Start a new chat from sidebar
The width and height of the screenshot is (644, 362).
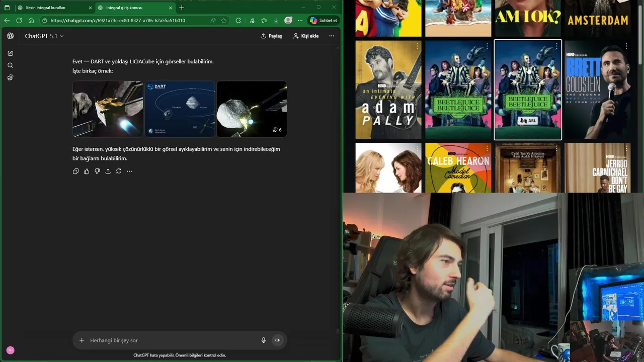pos(11,53)
